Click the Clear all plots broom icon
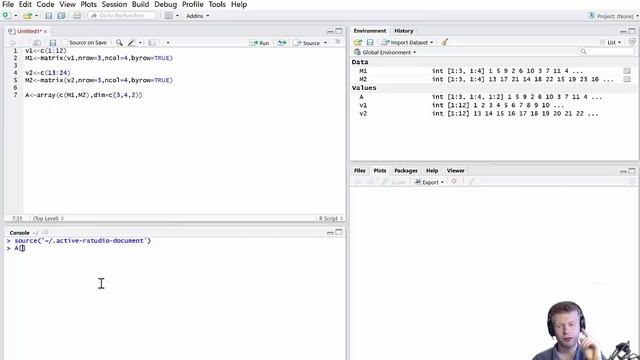Viewport: 640px width, 360px height. [x=472, y=182]
